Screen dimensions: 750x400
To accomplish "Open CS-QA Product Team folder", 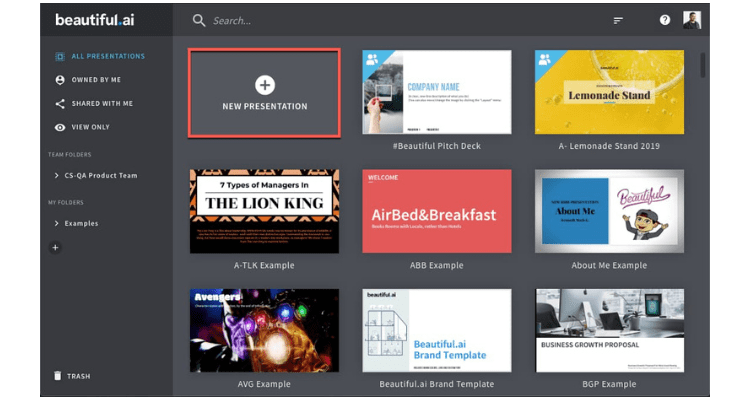I will point(101,176).
